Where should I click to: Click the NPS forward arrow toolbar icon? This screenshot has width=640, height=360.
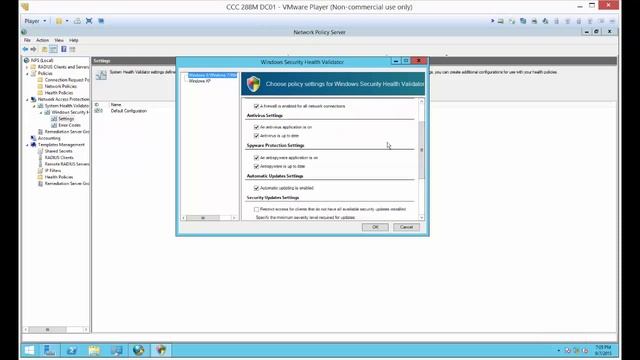[x=33, y=49]
